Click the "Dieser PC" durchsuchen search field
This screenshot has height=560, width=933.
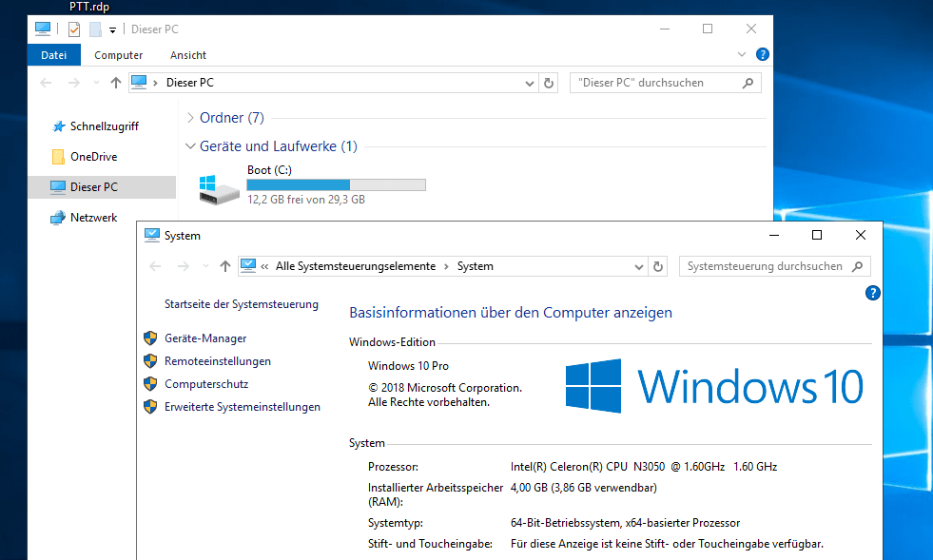coord(656,83)
